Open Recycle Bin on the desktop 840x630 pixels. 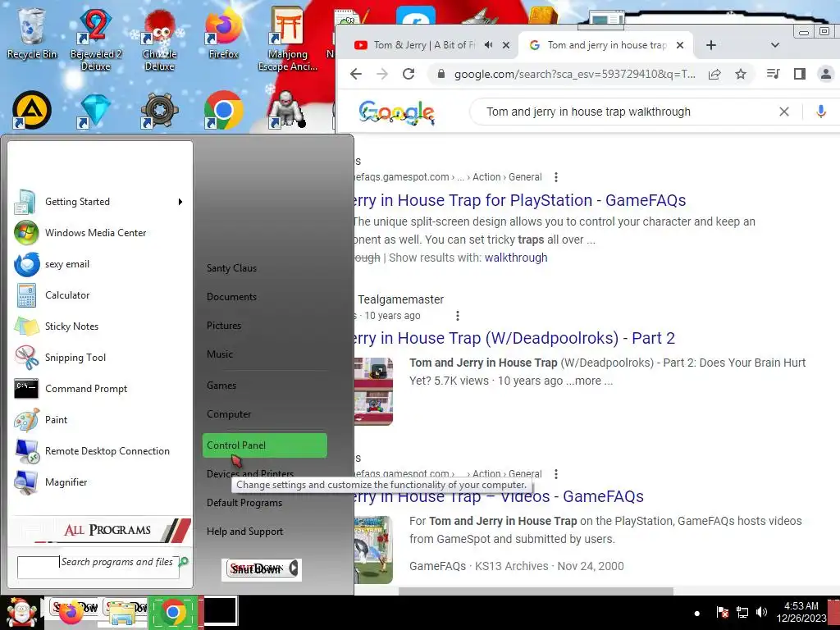tap(32, 33)
